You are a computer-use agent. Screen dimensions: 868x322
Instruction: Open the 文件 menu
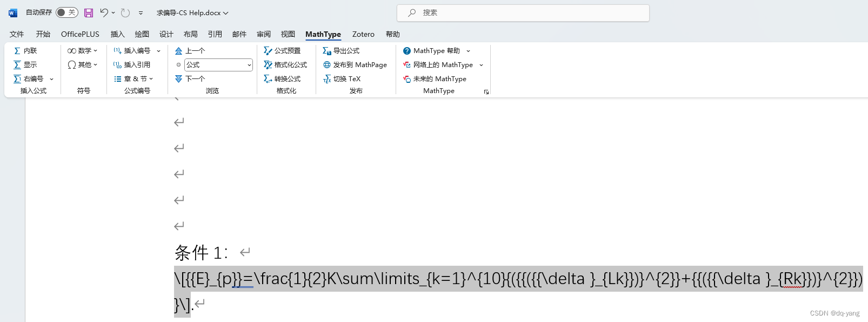[17, 34]
